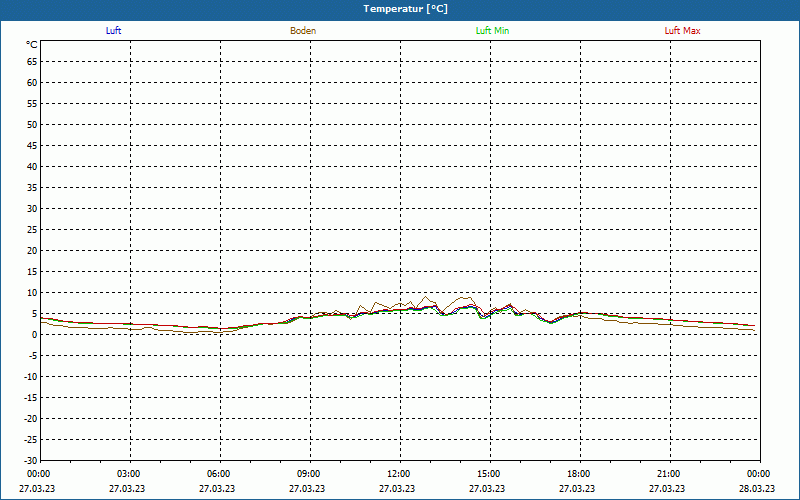Click the 65 y-axis tick label
The height and width of the screenshot is (500, 800).
(x=32, y=62)
